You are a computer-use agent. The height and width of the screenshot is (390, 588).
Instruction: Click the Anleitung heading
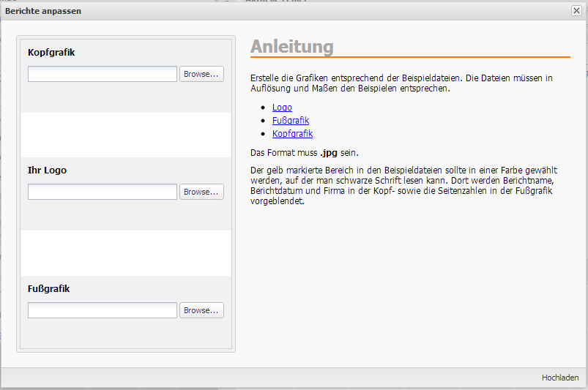tap(291, 47)
